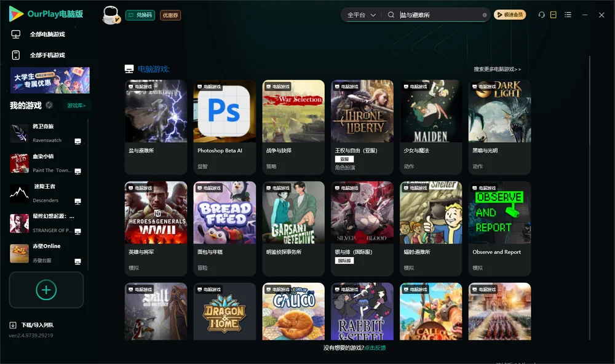The image size is (615, 364).
Task: Click the 策略 genre label under 战争与抉择
Action: tap(271, 166)
